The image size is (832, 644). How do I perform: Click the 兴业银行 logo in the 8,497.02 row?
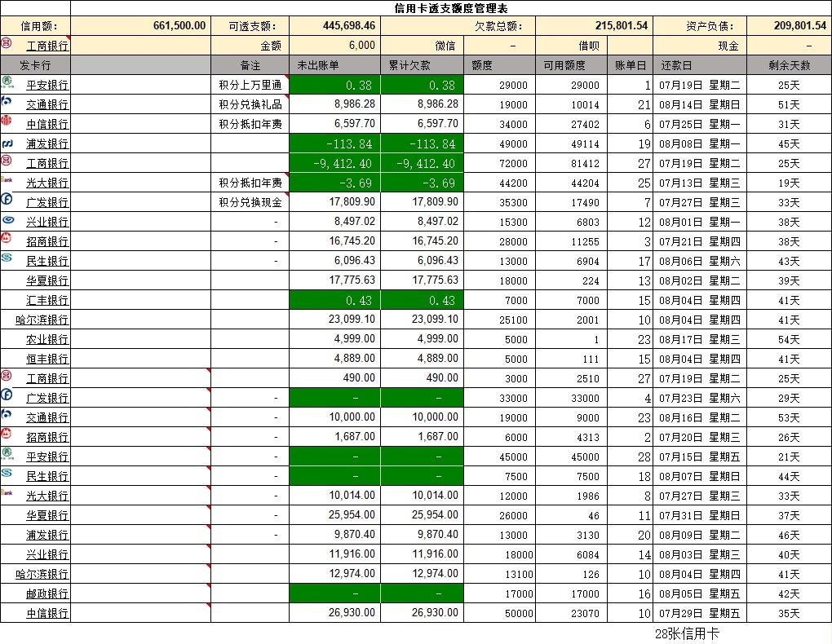tap(8, 219)
